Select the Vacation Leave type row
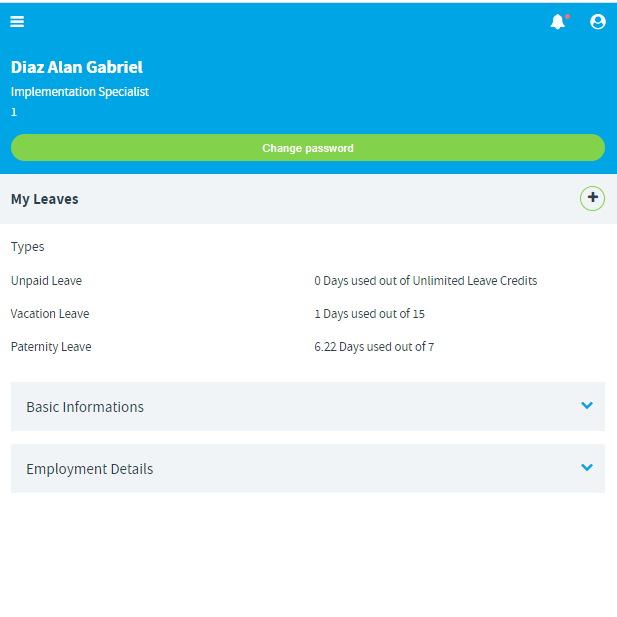 (308, 314)
